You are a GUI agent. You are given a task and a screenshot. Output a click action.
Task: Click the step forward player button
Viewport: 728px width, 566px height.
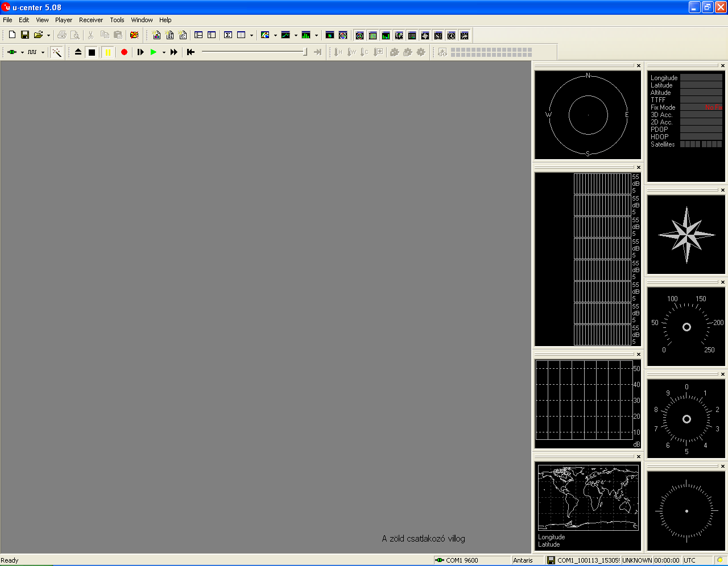(140, 52)
